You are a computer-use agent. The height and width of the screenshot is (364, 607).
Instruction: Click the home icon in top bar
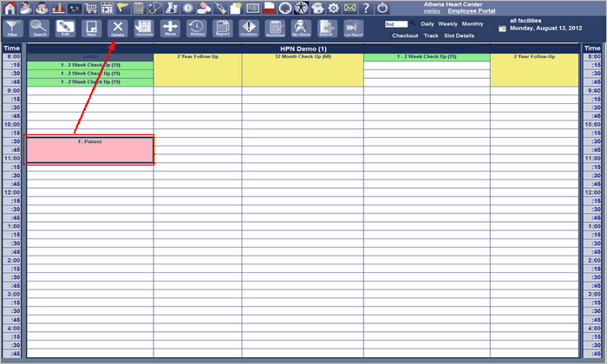(x=10, y=7)
